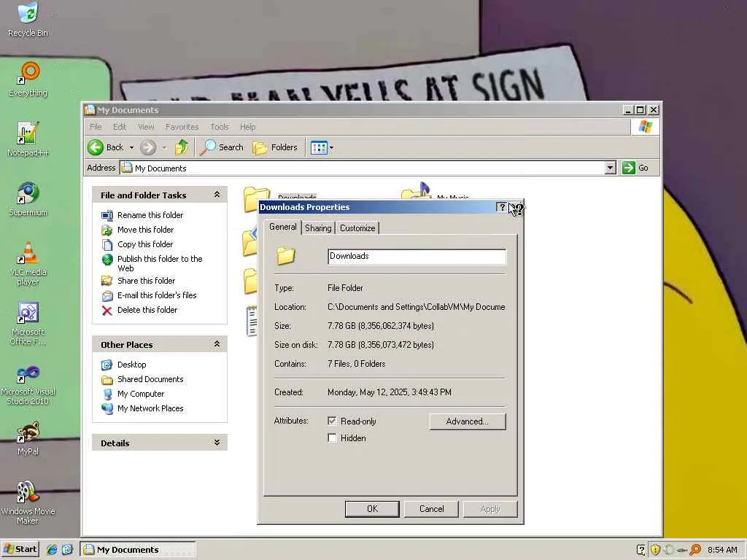Collapse the Other Places panel
Image resolution: width=747 pixels, height=560 pixels.
click(217, 344)
